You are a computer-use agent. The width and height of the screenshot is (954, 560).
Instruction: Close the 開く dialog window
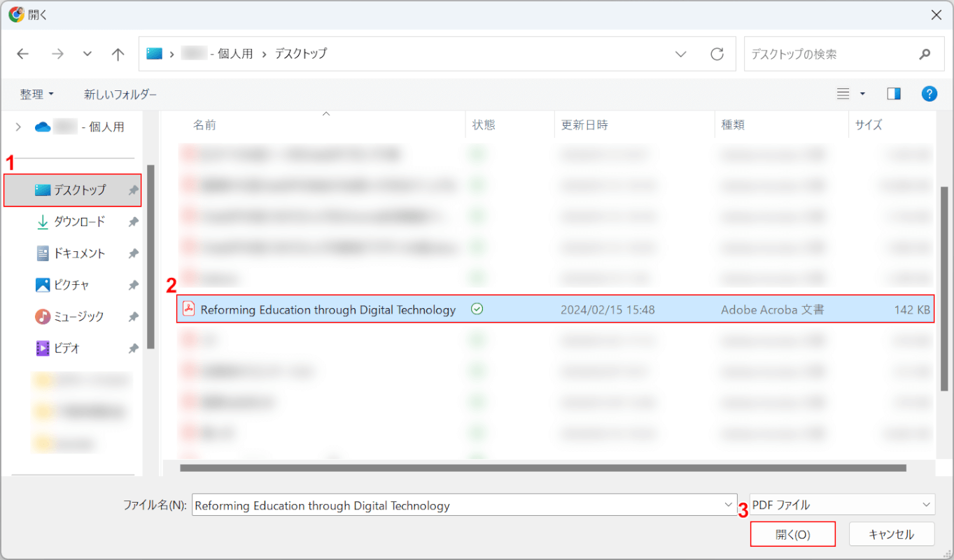point(937,14)
